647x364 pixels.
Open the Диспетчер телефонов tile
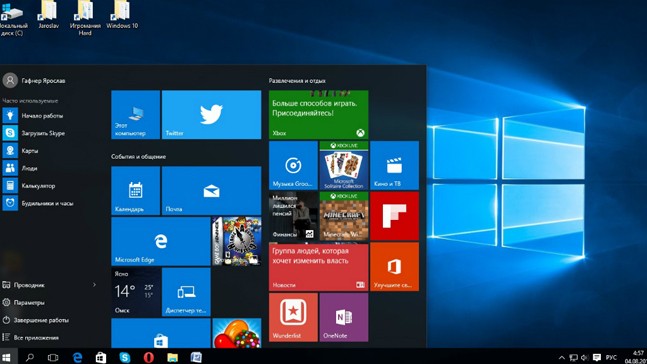[186, 292]
